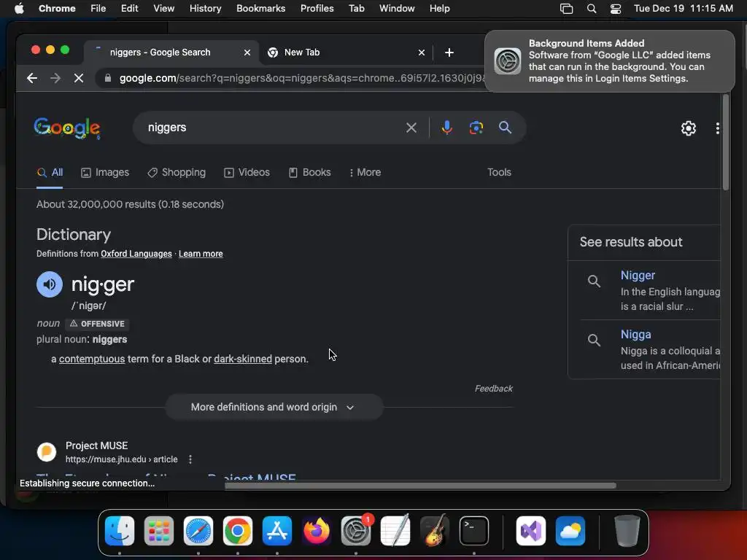Play the word pronunciation speaker icon
The image size is (747, 560).
(x=50, y=284)
